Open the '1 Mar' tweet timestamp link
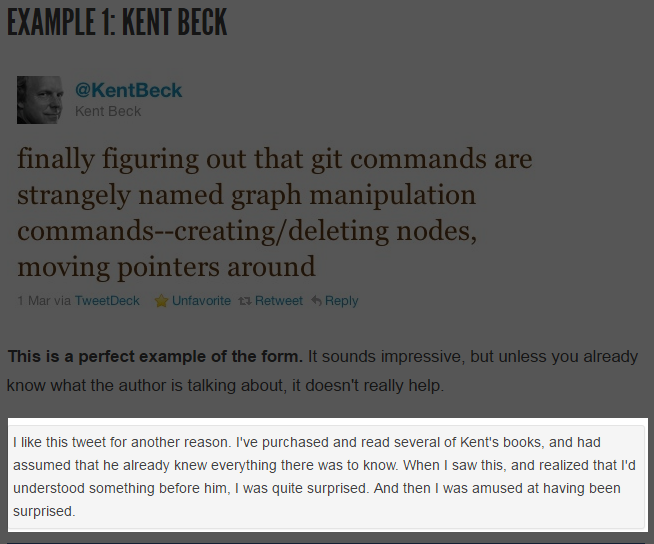Screen dimensions: 654x544 (33, 301)
